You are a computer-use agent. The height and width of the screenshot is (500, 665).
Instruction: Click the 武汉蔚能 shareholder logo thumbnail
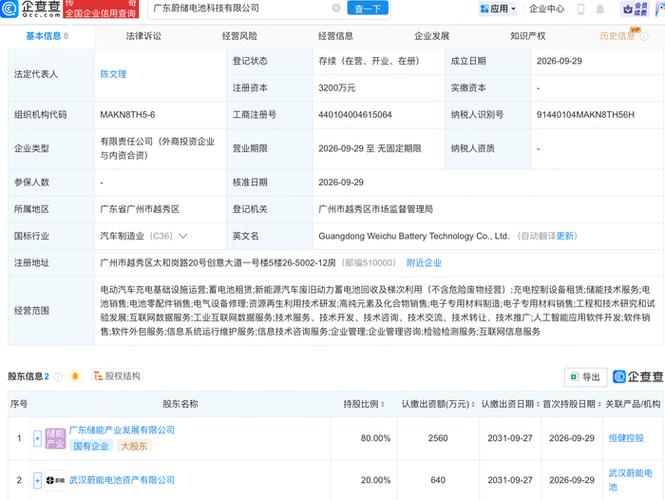pos(55,480)
